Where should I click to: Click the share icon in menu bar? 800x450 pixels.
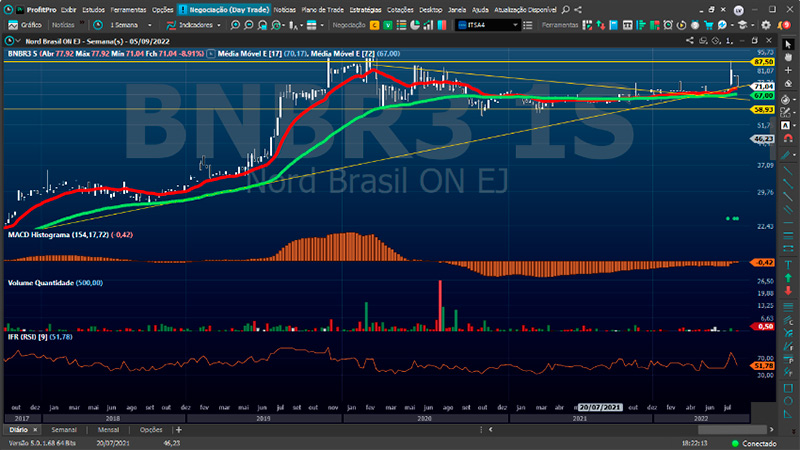coord(578,10)
